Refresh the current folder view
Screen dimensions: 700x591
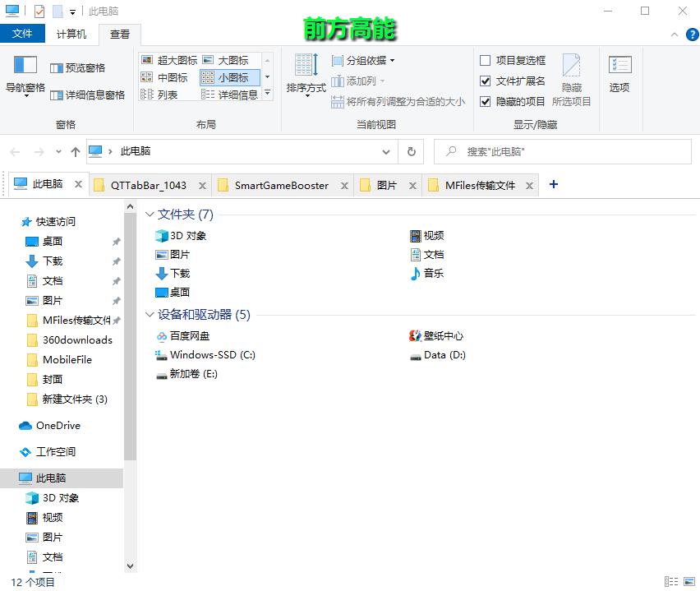[411, 151]
